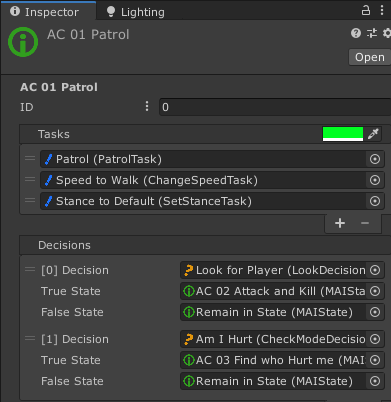Open object picker for Patrol task
The height and width of the screenshot is (402, 391).
point(375,159)
